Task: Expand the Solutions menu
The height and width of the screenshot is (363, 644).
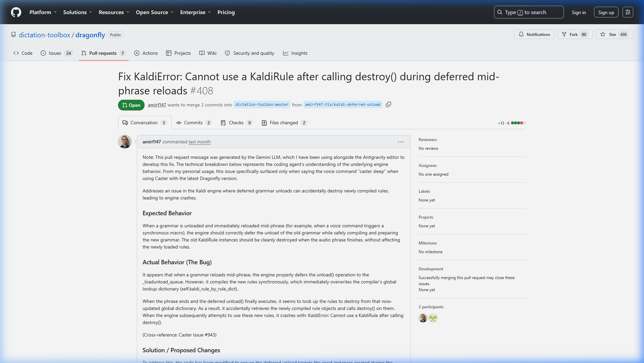Action: click(77, 12)
